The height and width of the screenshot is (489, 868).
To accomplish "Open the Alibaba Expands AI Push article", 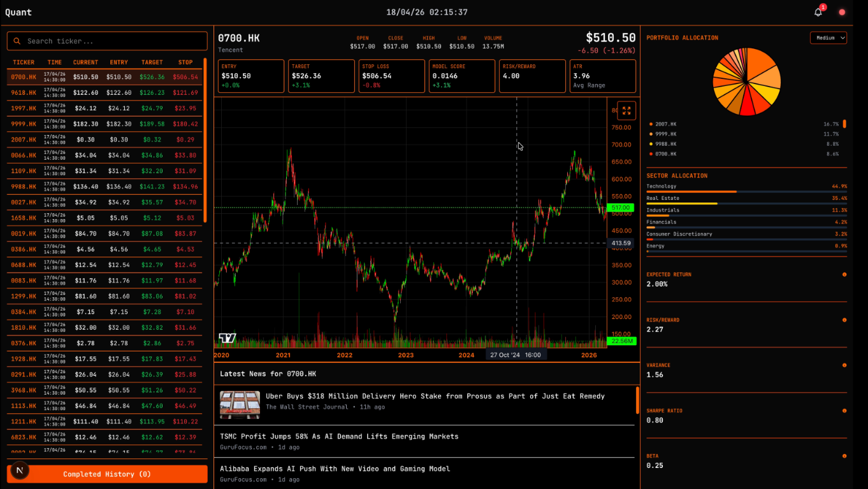I will pos(335,469).
